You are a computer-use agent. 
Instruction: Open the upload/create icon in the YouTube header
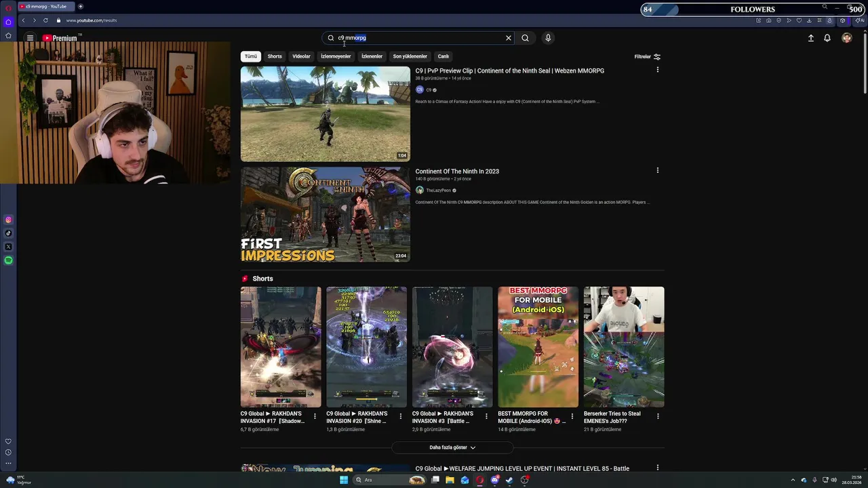point(810,38)
